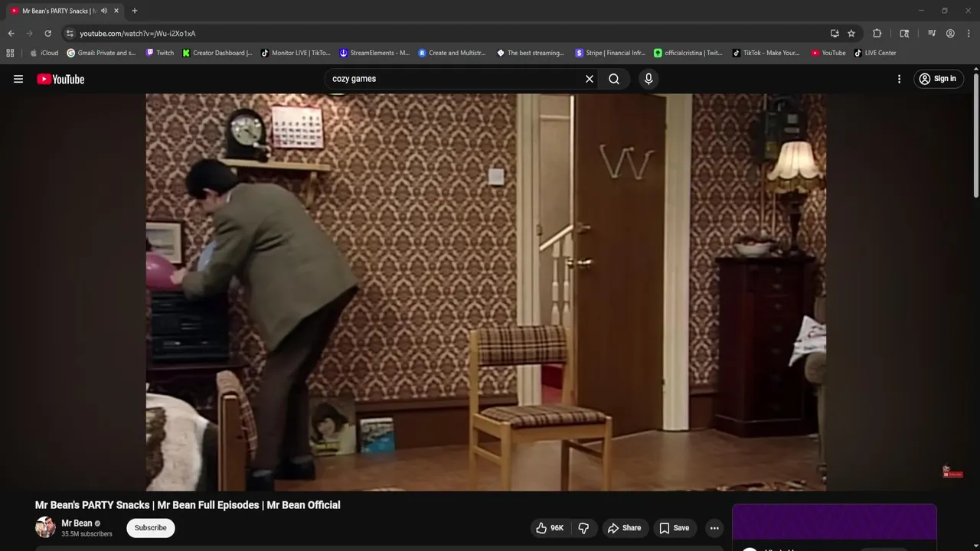This screenshot has height=551, width=980.
Task: Open the YouTube settings three-dot menu
Action: 899,79
